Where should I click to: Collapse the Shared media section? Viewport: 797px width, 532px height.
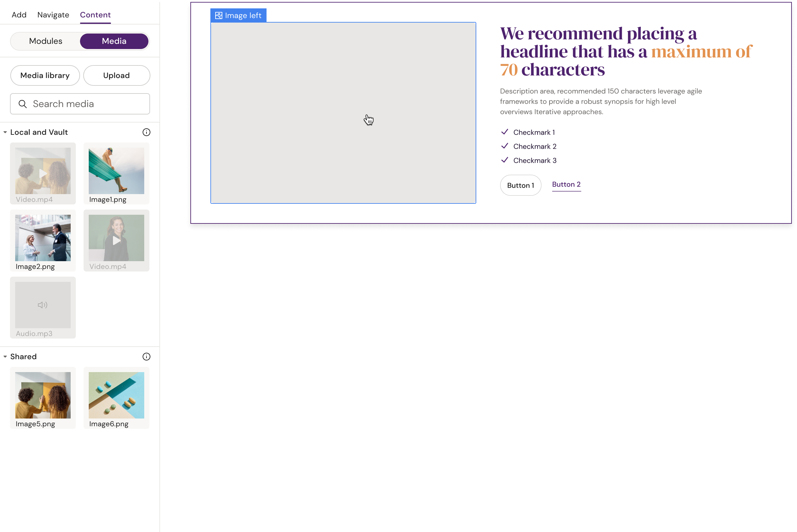point(5,356)
